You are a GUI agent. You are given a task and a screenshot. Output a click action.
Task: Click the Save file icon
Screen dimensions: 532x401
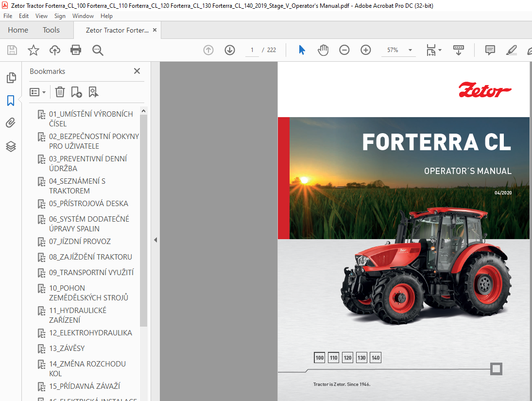[12, 50]
